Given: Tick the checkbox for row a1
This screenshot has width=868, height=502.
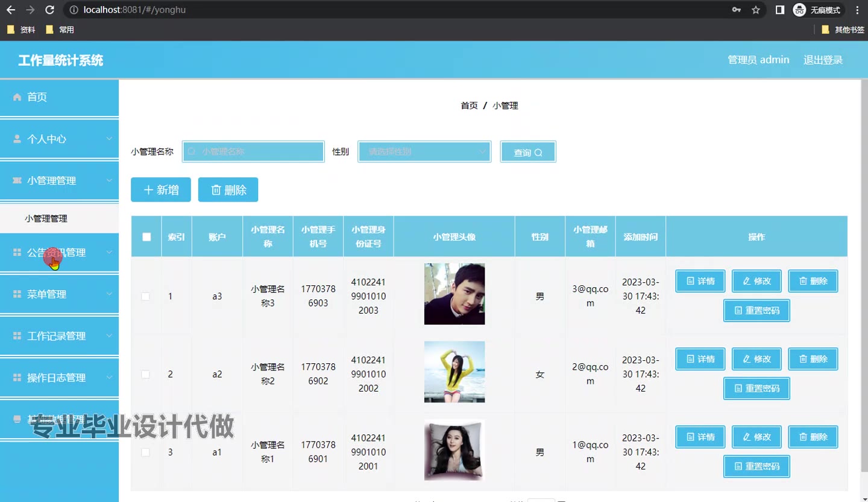Looking at the screenshot, I should (145, 452).
